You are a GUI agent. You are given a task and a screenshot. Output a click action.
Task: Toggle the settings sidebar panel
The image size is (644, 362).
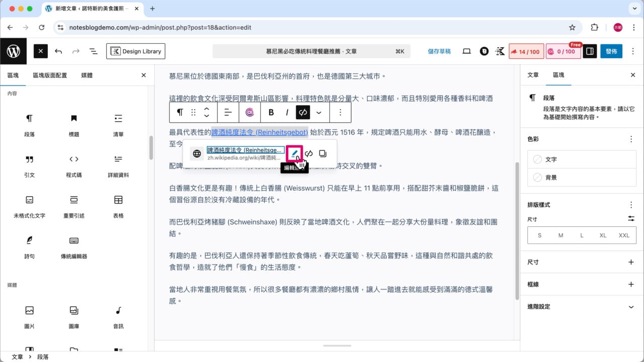590,51
